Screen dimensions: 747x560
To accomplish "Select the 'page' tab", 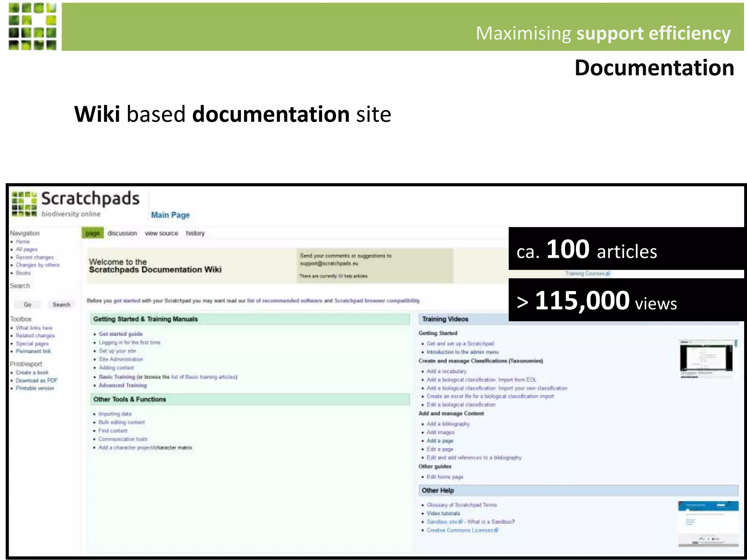I will point(93,233).
